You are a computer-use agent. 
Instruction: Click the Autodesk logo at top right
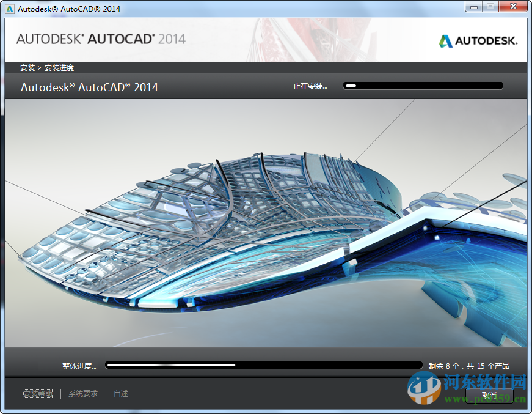point(479,40)
